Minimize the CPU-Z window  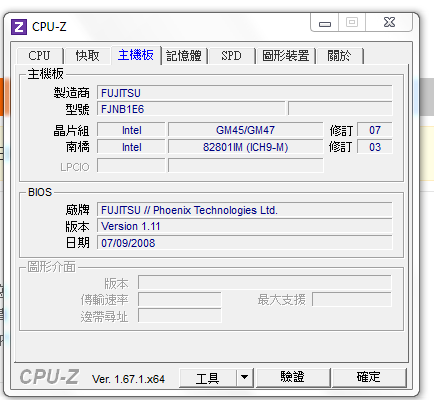click(x=325, y=23)
